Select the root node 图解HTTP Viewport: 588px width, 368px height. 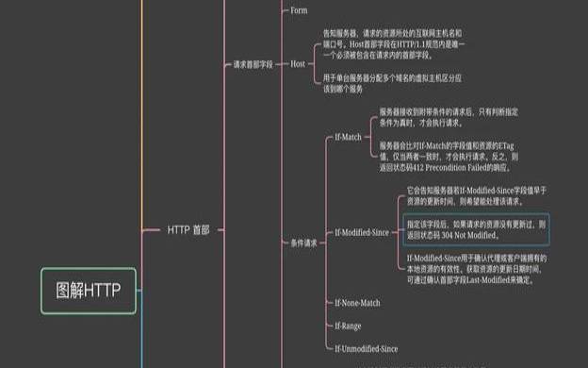[x=89, y=291]
